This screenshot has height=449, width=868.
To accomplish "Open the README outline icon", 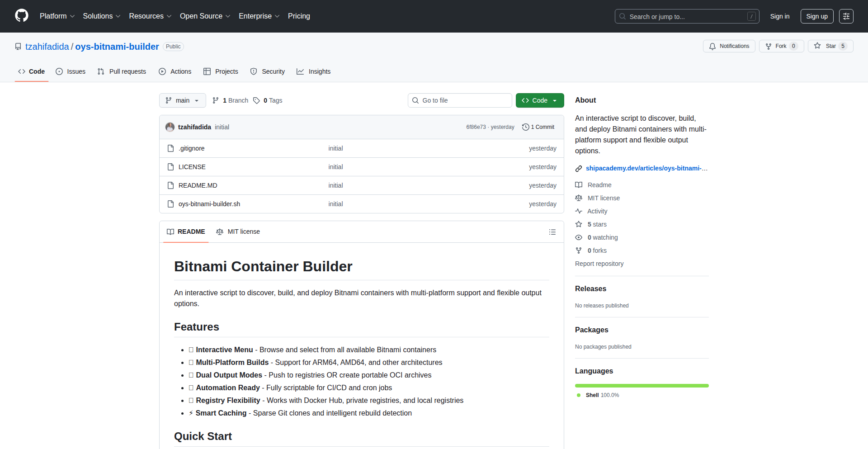I will tap(552, 232).
